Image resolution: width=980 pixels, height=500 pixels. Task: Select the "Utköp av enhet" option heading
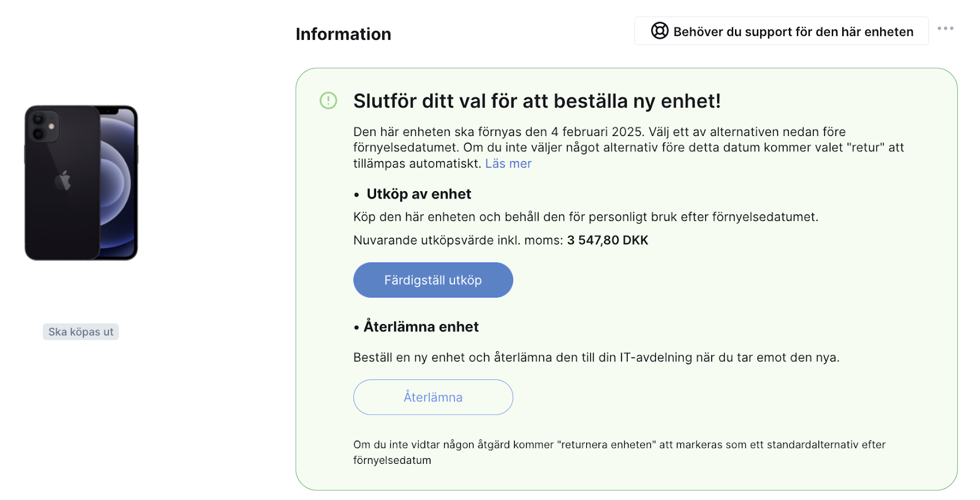point(419,194)
